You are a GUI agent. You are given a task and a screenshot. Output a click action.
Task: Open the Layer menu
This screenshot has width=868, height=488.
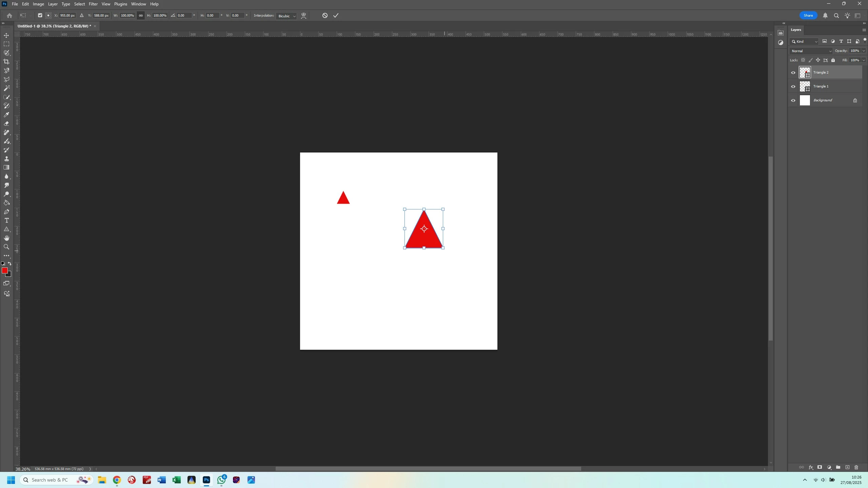(53, 4)
